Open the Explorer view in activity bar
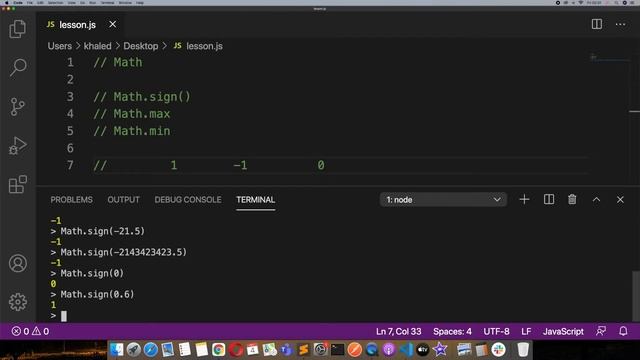The width and height of the screenshot is (640, 360). coord(18,29)
